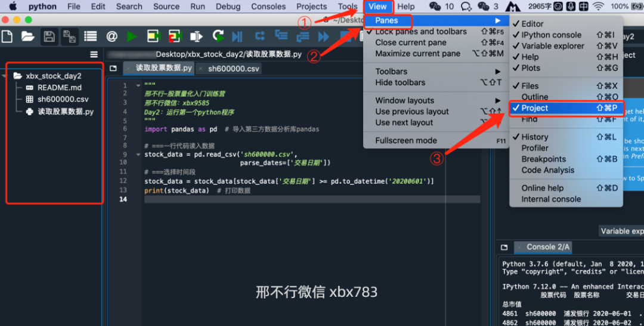Screen dimensions: 644x326
Task: Close the Console 2/A tab
Action: pyautogui.click(x=519, y=247)
